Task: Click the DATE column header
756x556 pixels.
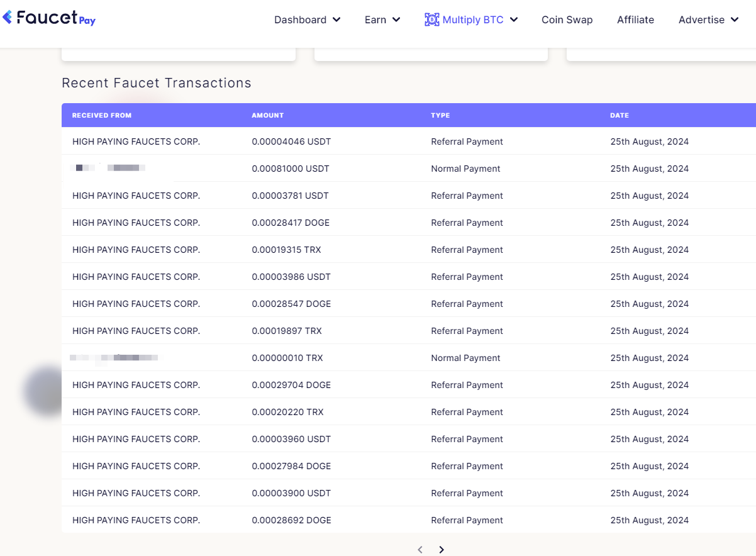Action: 620,115
